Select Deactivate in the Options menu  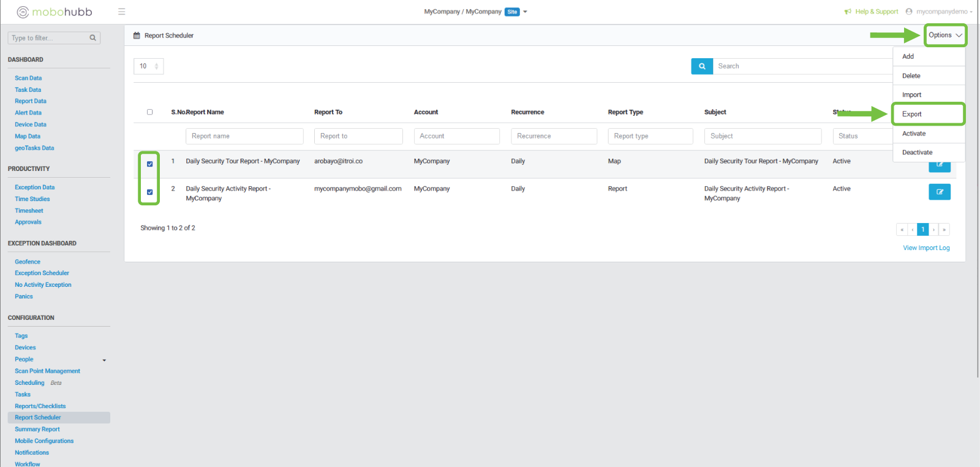(x=917, y=153)
